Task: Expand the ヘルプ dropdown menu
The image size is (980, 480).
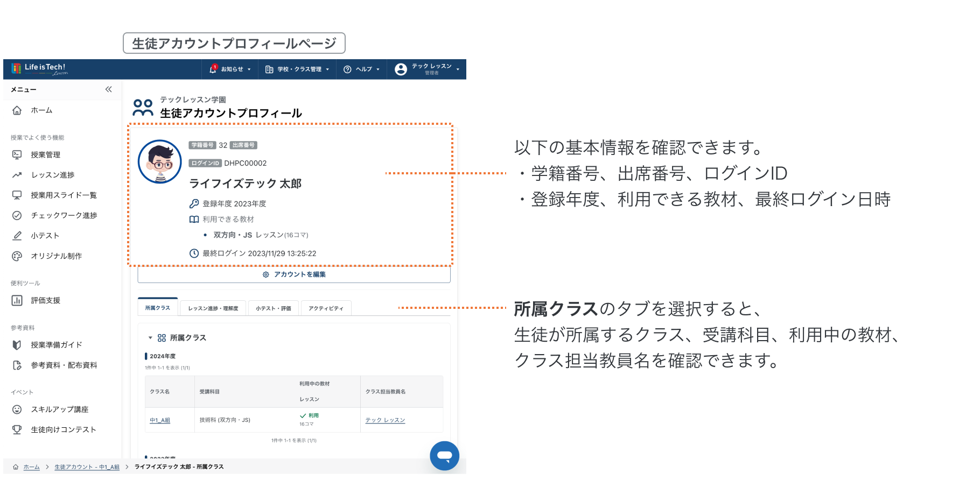Action: click(x=362, y=69)
